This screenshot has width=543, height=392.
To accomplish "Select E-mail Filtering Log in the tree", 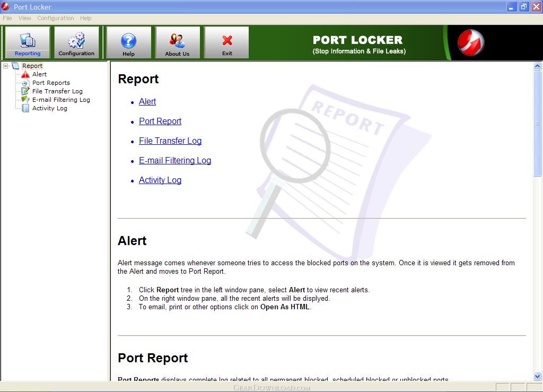I will [x=62, y=100].
